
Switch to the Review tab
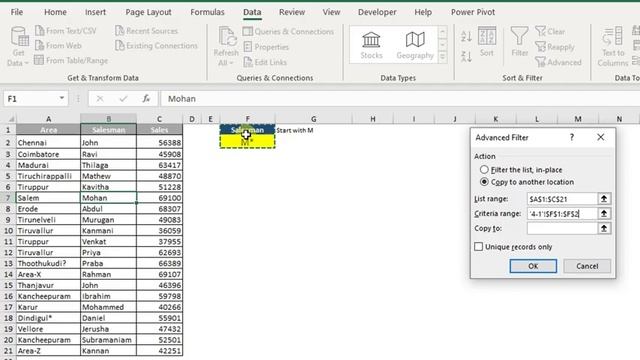292,12
